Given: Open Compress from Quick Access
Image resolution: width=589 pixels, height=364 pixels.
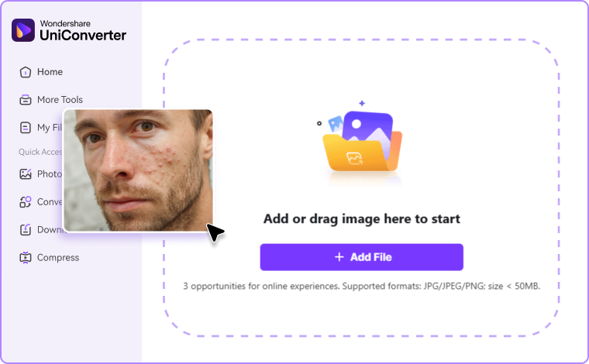Looking at the screenshot, I should [58, 258].
